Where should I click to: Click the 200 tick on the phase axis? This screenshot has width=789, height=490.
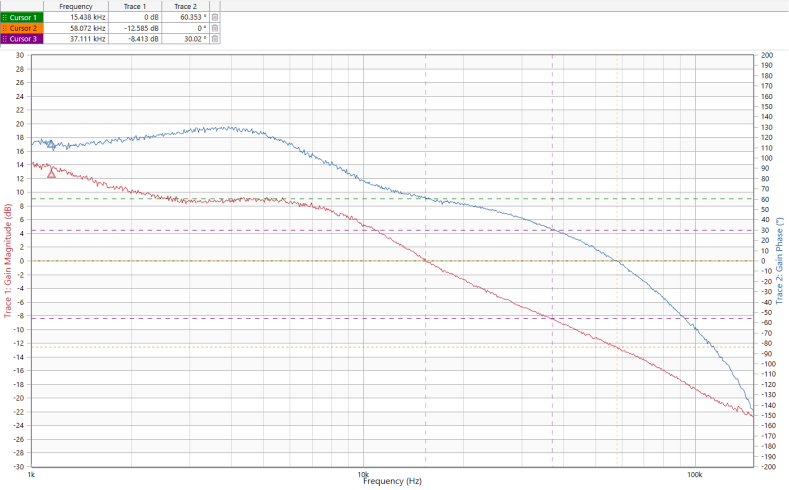[767, 55]
